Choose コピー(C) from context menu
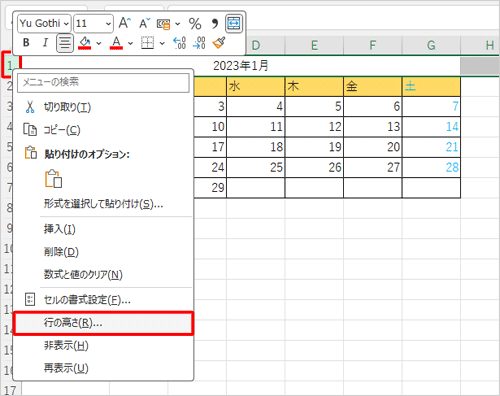This screenshot has width=500, height=396. [x=103, y=130]
